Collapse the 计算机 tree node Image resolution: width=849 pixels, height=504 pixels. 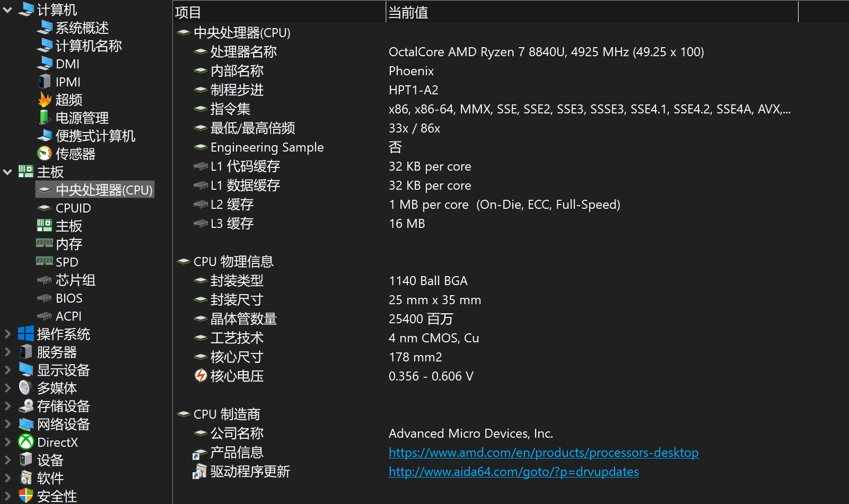click(x=7, y=10)
